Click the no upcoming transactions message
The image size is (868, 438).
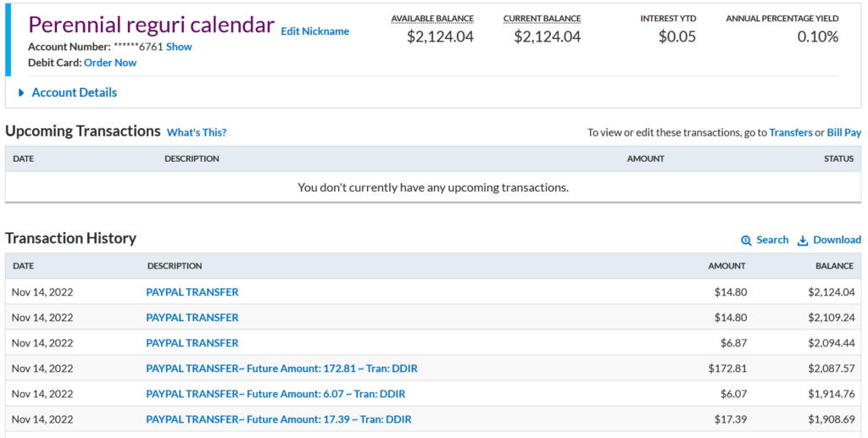coord(433,187)
